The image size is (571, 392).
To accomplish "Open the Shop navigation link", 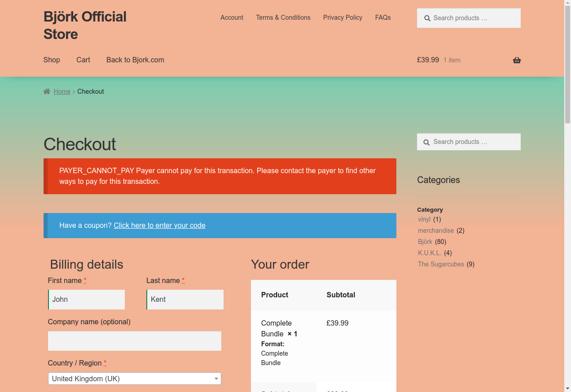I will [52, 60].
